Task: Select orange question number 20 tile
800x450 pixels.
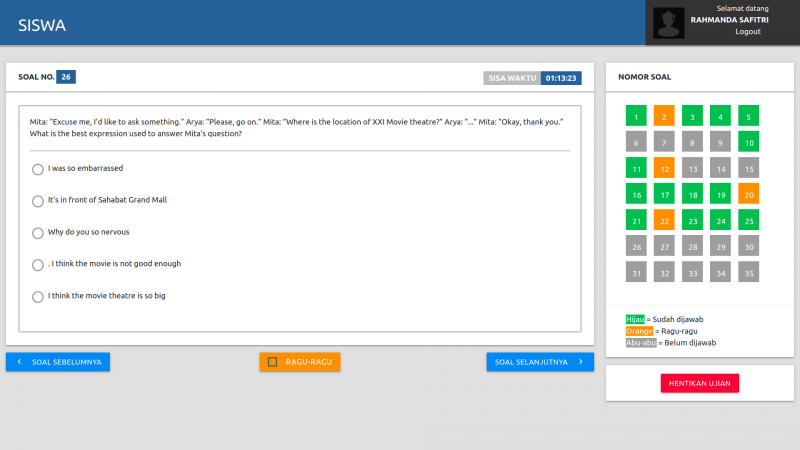Action: 748,194
